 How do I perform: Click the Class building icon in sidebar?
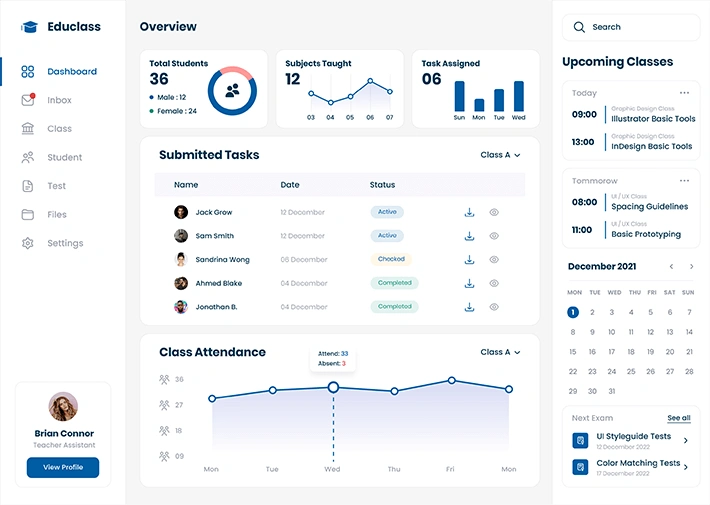pos(28,129)
